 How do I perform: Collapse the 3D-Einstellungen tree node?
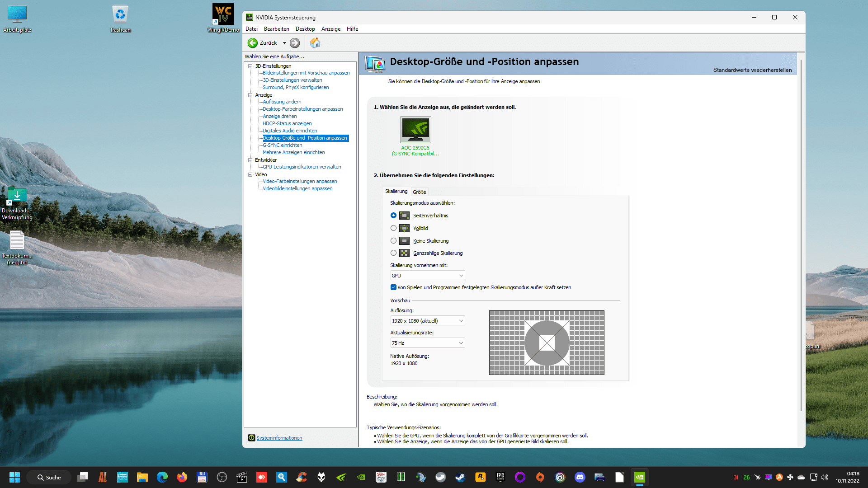250,66
